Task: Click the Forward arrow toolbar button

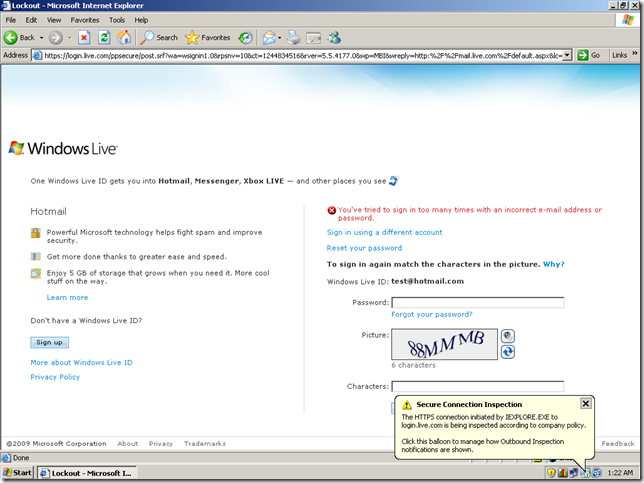Action: click(x=55, y=38)
